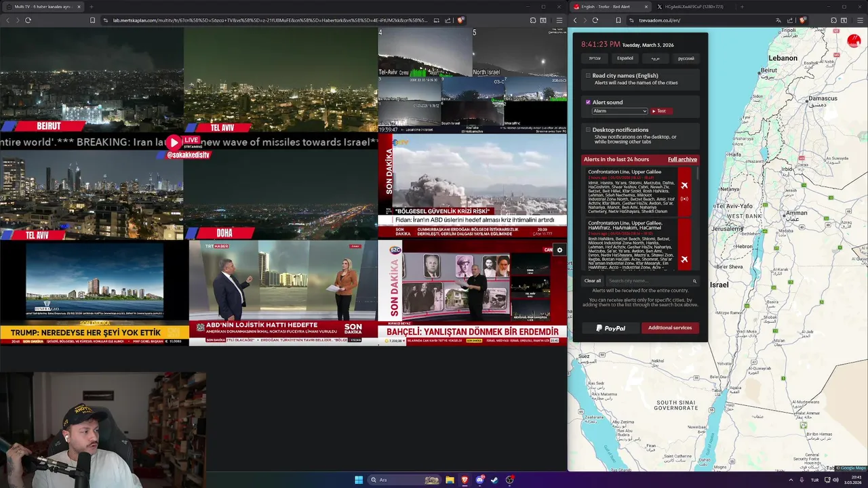Click share icon in Tzofar address bar
Image resolution: width=868 pixels, height=488 pixels.
tap(791, 20)
